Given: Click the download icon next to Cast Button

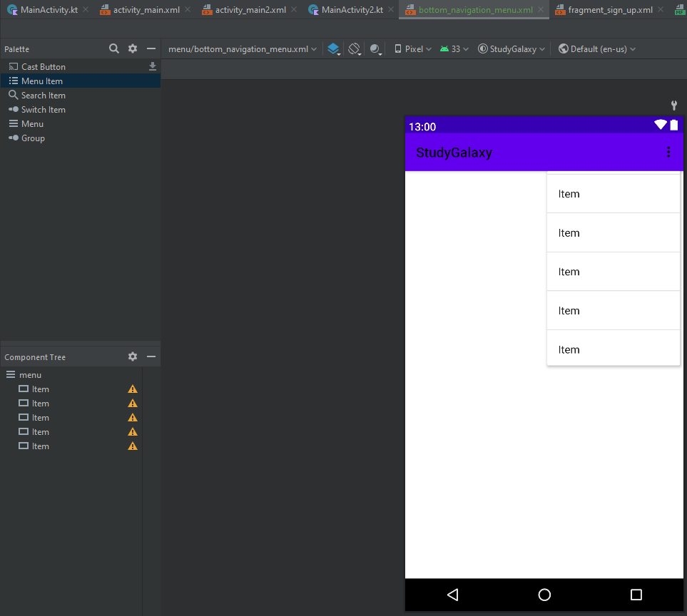Looking at the screenshot, I should click(152, 66).
